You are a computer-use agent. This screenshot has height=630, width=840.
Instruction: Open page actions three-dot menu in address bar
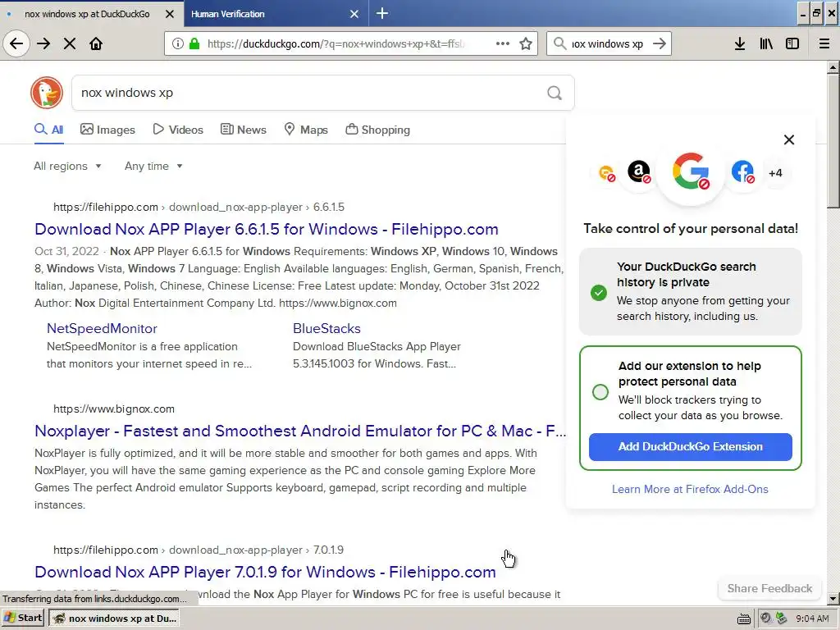[503, 44]
